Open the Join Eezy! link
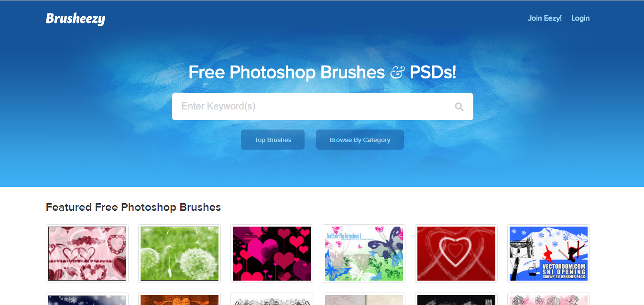The width and height of the screenshot is (644, 305). (x=545, y=18)
